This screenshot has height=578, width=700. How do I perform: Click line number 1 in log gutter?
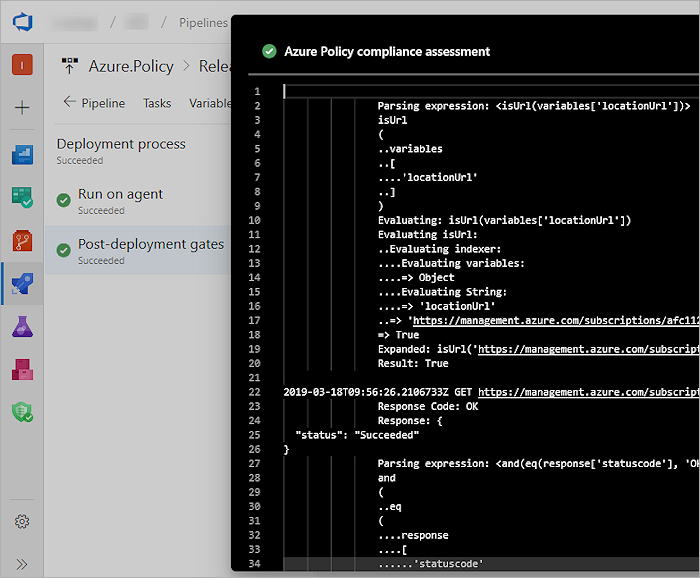(x=257, y=91)
